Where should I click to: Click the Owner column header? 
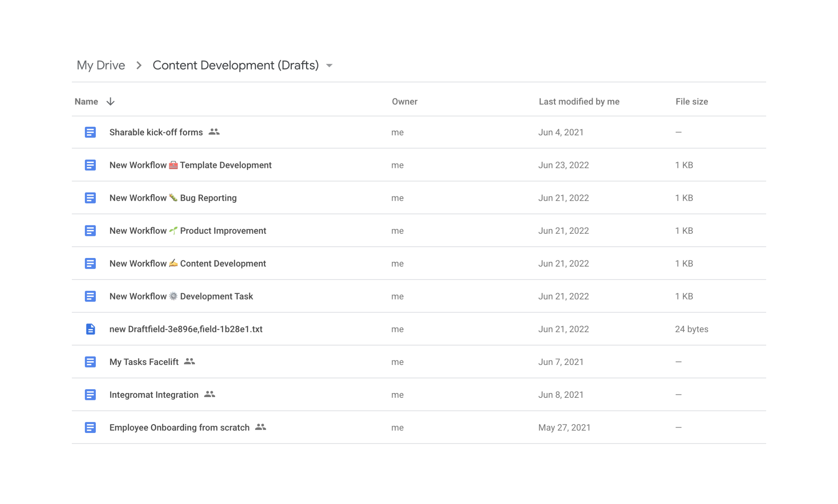[x=405, y=102]
